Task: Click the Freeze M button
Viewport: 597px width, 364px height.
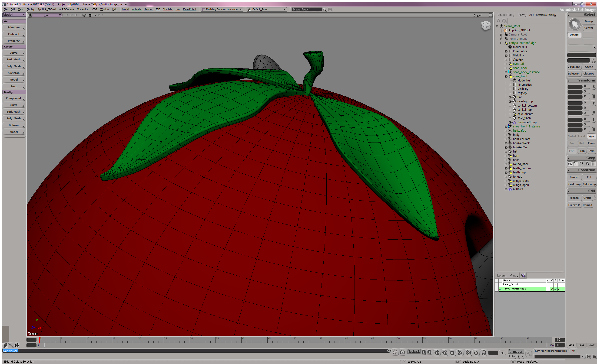Action: [x=574, y=205]
